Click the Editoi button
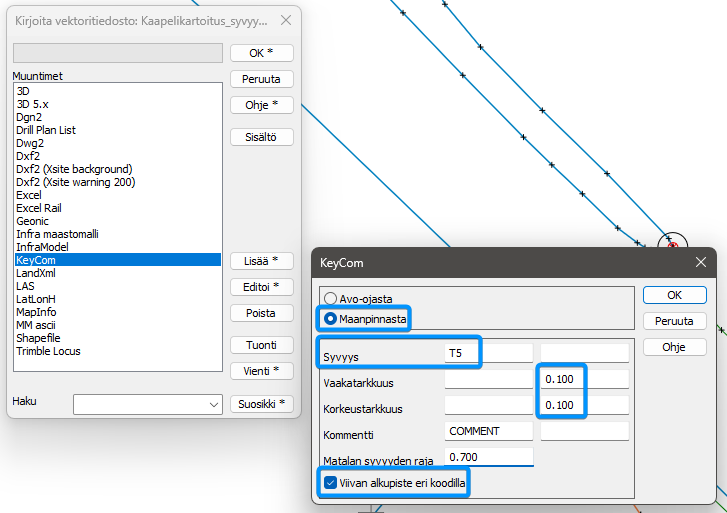Viewport: 727px width, 513px height. coord(261,287)
